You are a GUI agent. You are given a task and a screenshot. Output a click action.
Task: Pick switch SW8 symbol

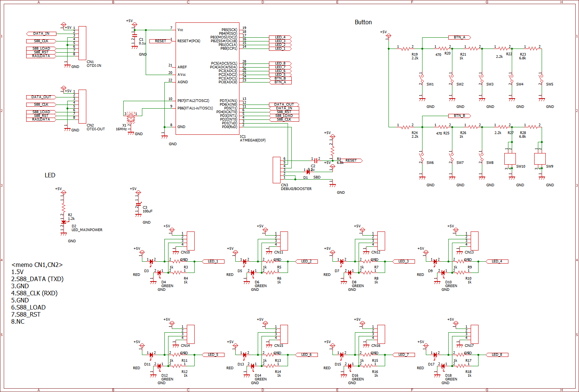click(x=482, y=157)
